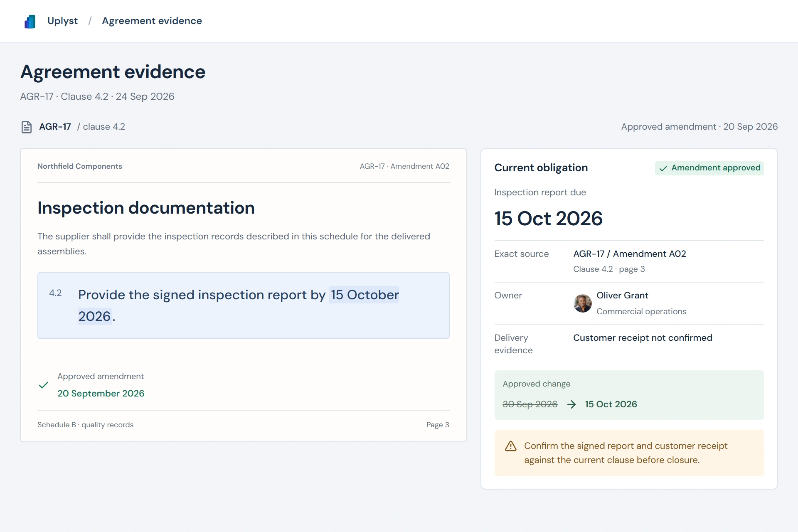Click "Schedule B · quality records" footer
This screenshot has height=532, width=798.
pos(85,425)
